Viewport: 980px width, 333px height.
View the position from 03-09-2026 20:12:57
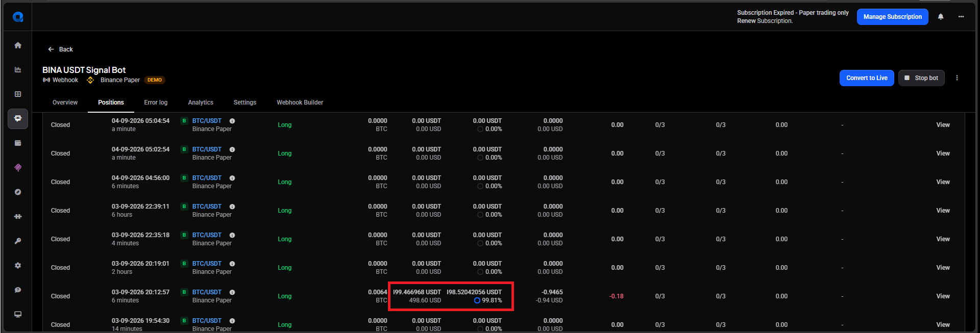943,296
